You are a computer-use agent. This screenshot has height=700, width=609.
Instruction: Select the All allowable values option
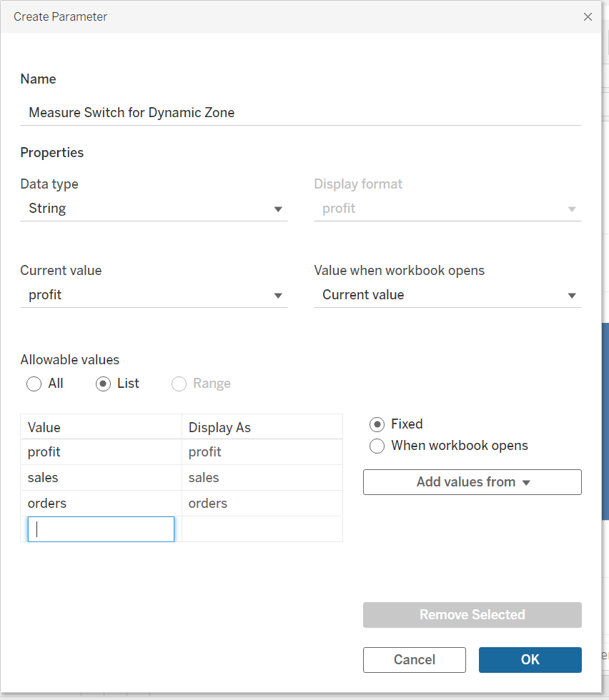(x=34, y=384)
